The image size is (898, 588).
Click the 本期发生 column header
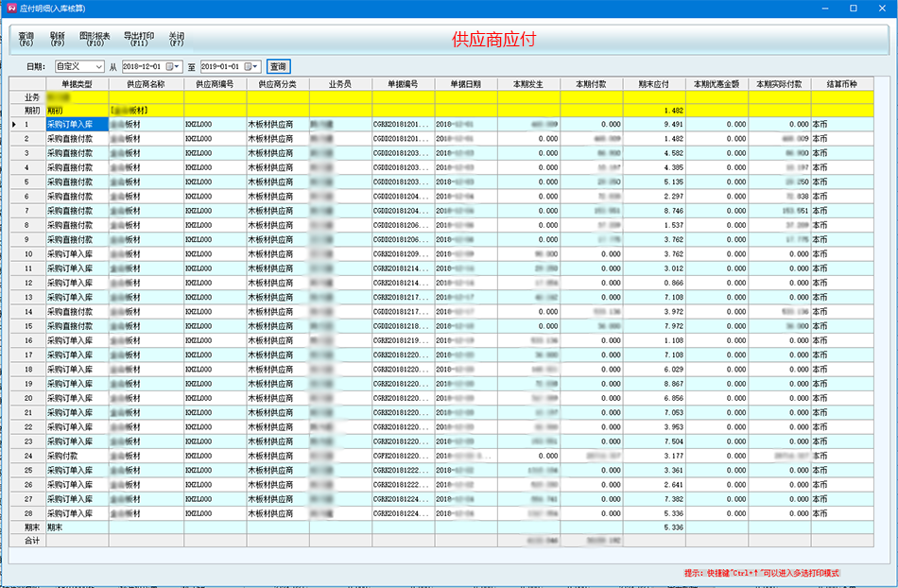coord(528,84)
